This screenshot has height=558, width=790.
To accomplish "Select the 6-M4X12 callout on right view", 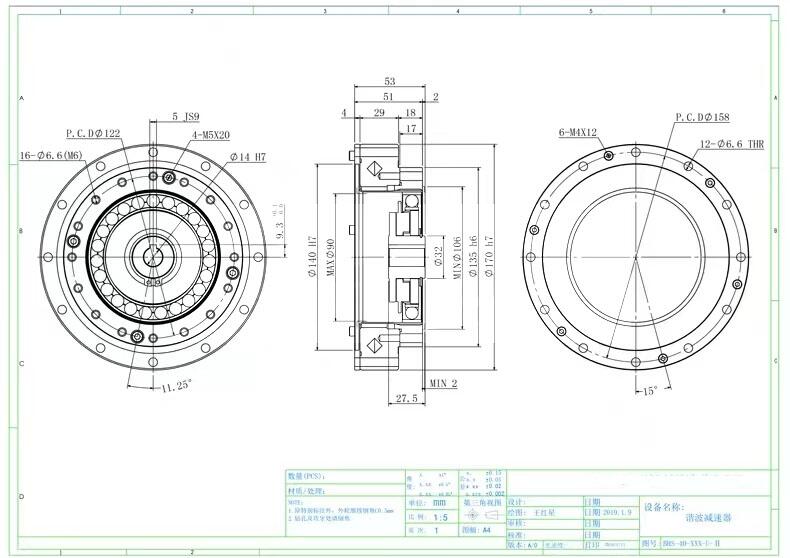I will coord(578,133).
